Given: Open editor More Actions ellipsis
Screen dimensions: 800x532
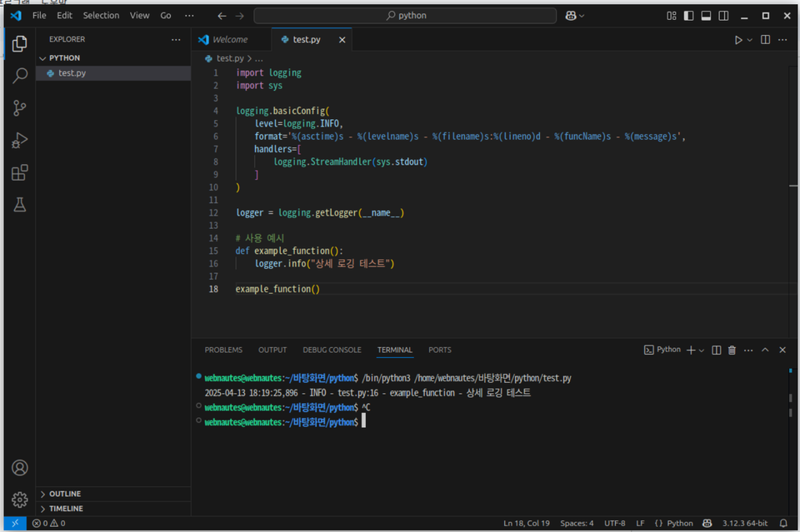Looking at the screenshot, I should pyautogui.click(x=782, y=40).
